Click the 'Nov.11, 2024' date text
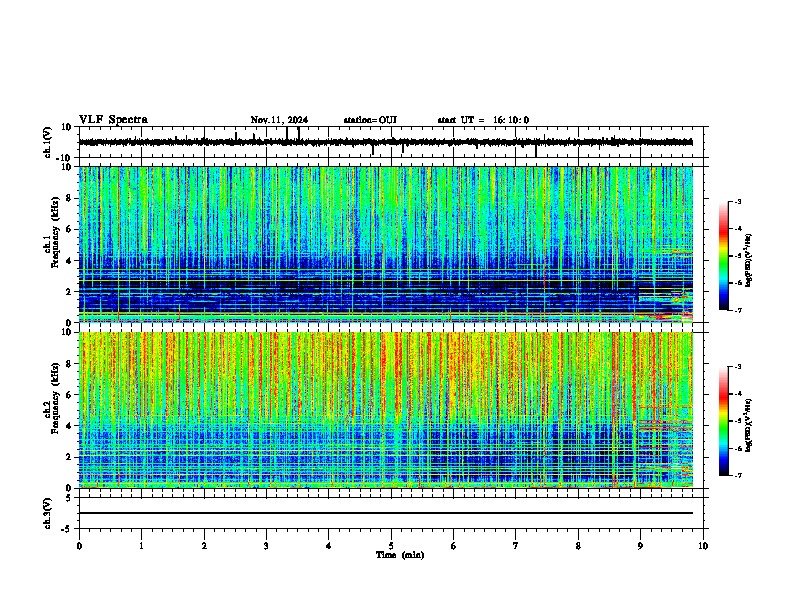The height and width of the screenshot is (612, 792). [279, 120]
